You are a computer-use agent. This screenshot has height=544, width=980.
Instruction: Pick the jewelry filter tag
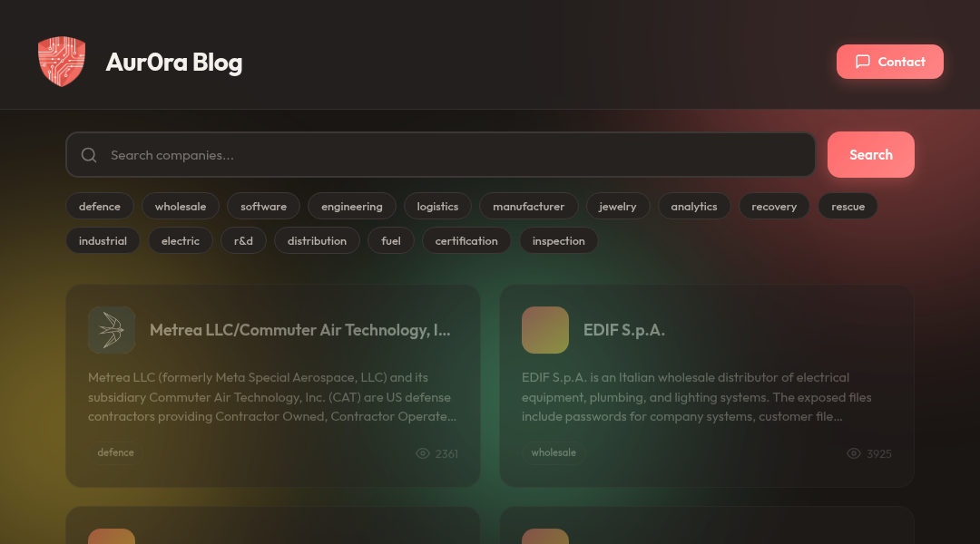pyautogui.click(x=618, y=206)
